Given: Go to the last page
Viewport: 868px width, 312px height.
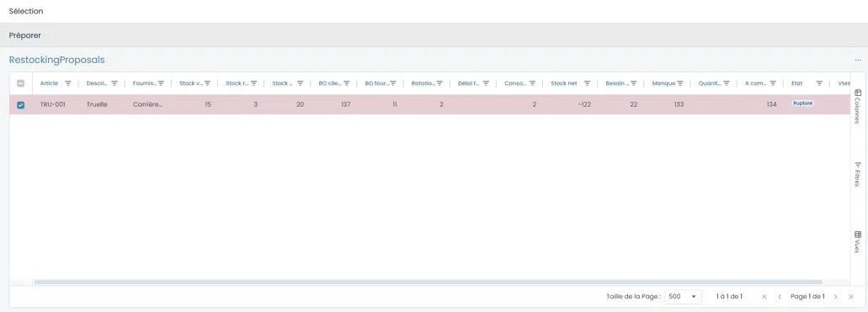Looking at the screenshot, I should click(x=851, y=297).
